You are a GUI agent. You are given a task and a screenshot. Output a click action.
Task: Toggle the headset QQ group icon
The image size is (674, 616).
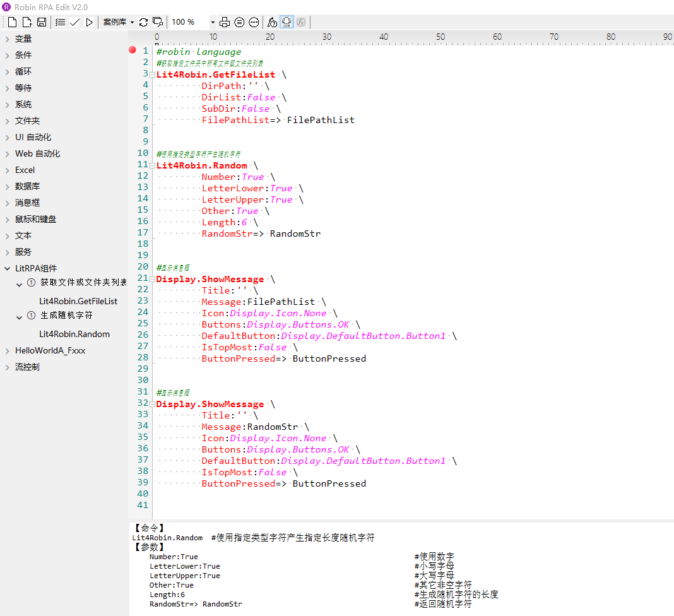coord(287,22)
